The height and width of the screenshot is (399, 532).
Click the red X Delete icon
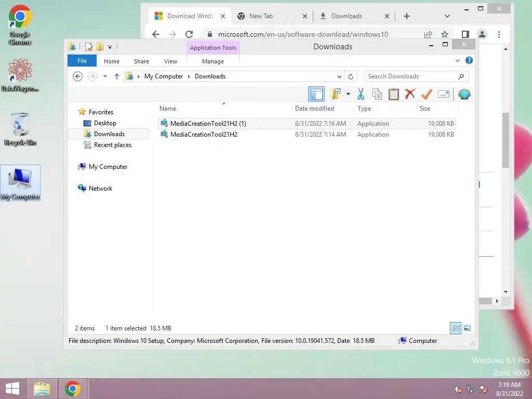(x=410, y=94)
